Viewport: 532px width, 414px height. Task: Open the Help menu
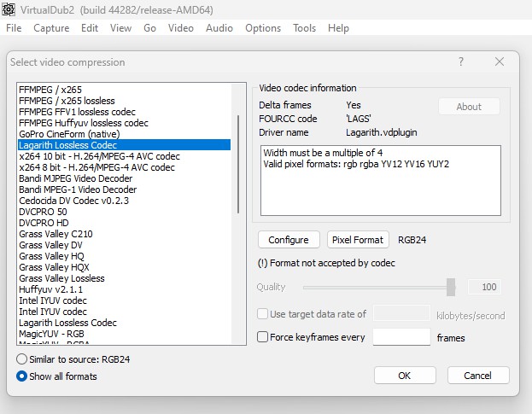tap(338, 28)
